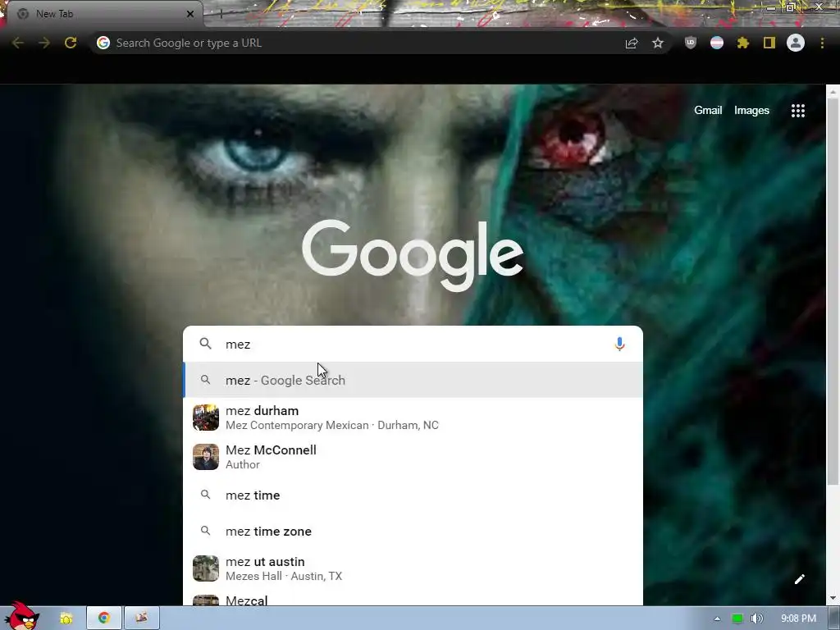Pick the 'mez time zone' suggestion

(x=413, y=532)
